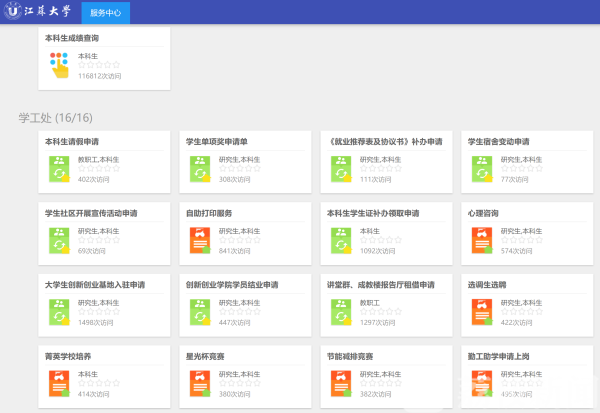Image resolution: width=600 pixels, height=413 pixels.
Task: Open the 大学生创新创业基地入驻申请 icon
Action: coord(59,311)
